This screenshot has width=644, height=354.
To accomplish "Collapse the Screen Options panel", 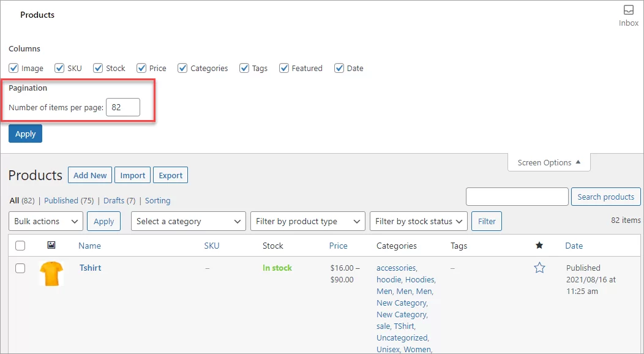I will 548,162.
